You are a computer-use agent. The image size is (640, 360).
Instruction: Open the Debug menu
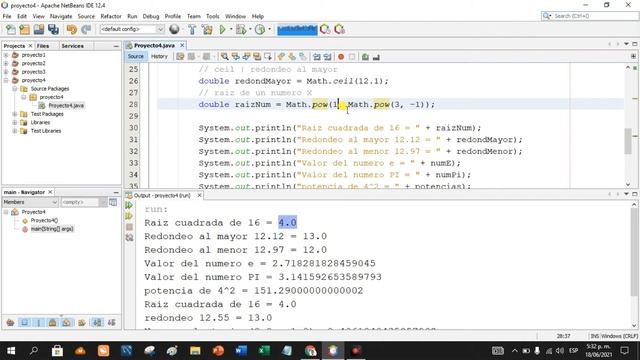coord(151,16)
